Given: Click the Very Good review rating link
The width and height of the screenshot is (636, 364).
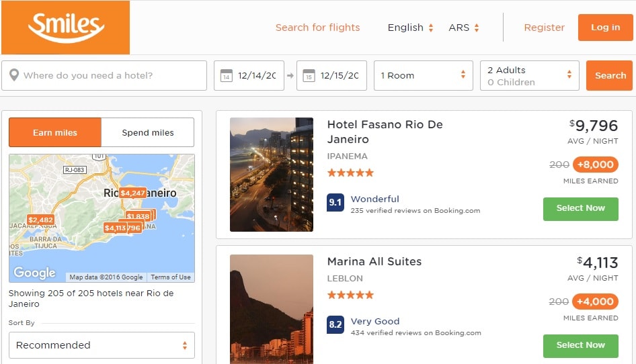Looking at the screenshot, I should pyautogui.click(x=375, y=321).
